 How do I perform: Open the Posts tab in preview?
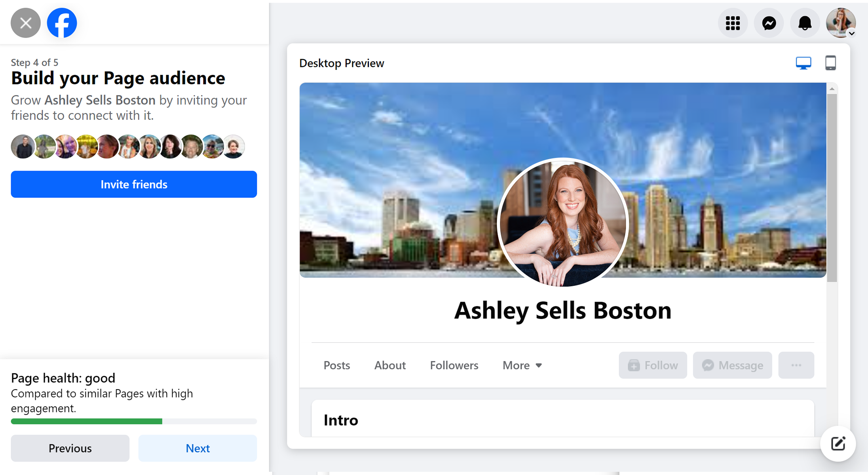coord(336,365)
